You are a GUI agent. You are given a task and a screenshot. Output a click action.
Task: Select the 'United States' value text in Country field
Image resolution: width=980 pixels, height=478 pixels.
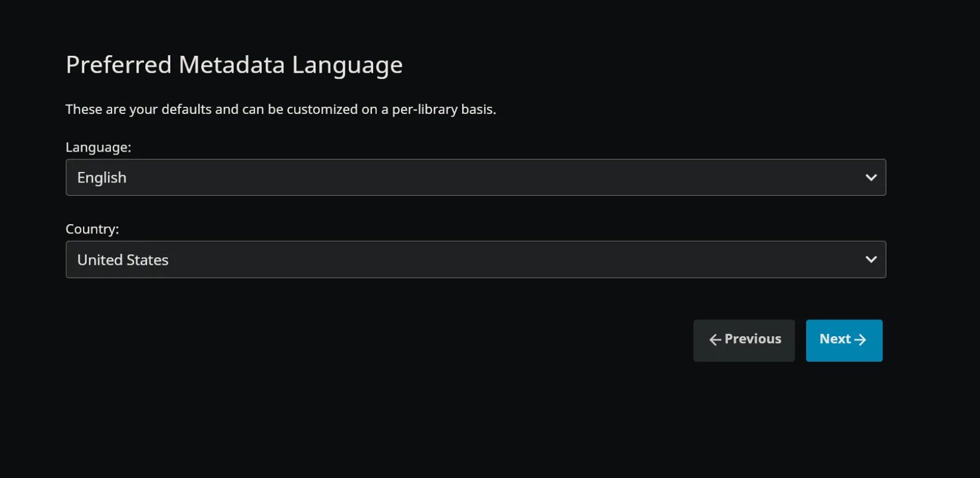123,260
